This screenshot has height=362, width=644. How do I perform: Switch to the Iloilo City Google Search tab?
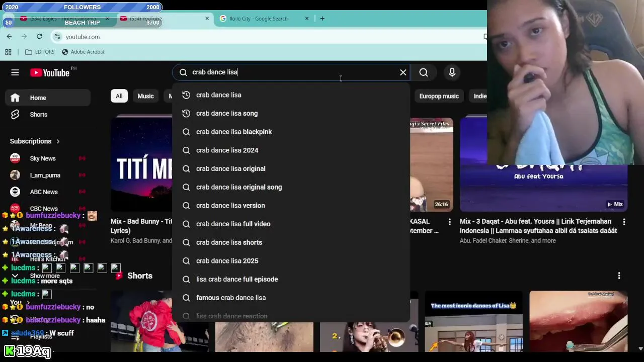[259, 19]
